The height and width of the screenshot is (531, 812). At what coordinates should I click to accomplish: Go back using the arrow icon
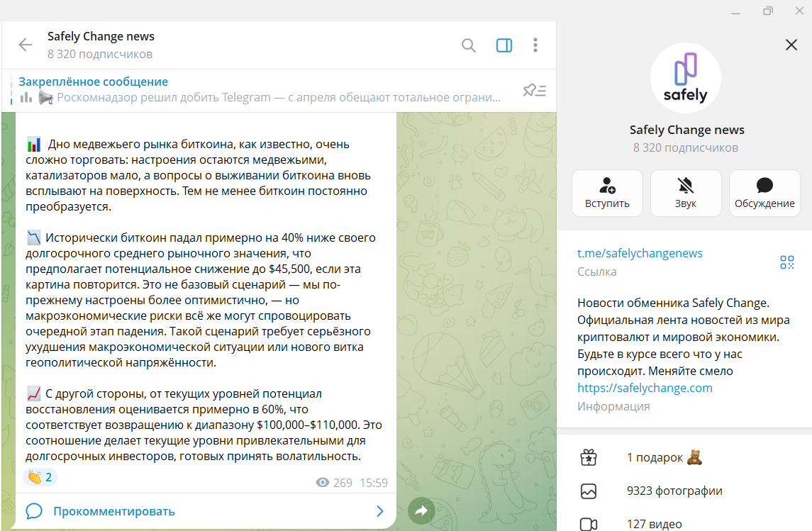[26, 45]
